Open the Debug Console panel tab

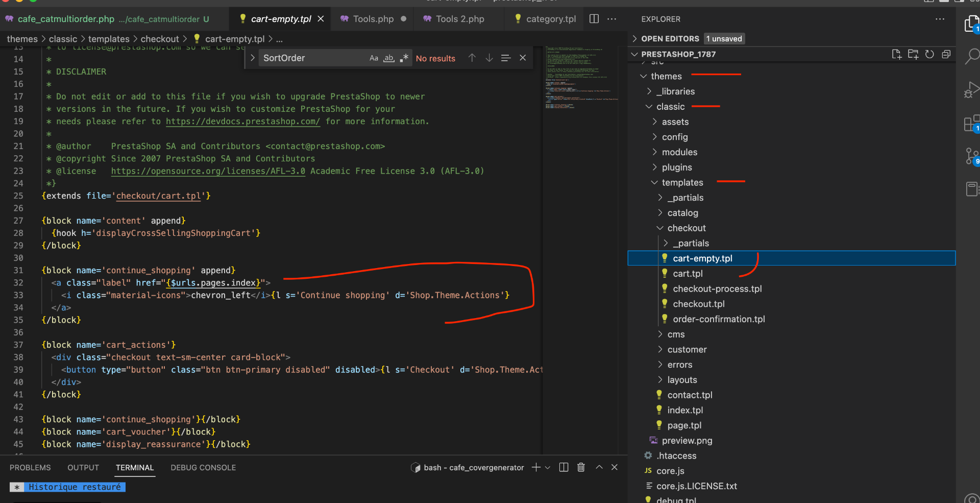coord(203,468)
